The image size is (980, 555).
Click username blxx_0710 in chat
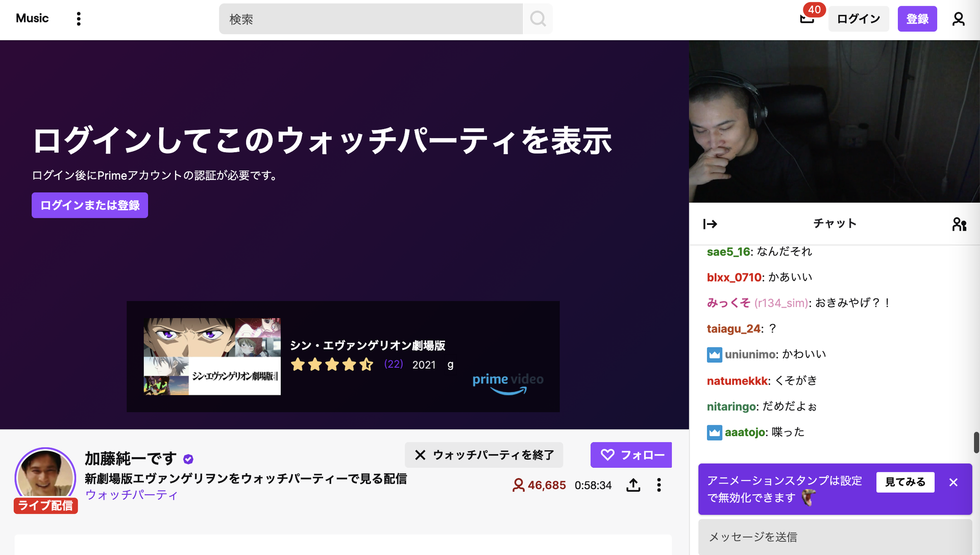[734, 277]
